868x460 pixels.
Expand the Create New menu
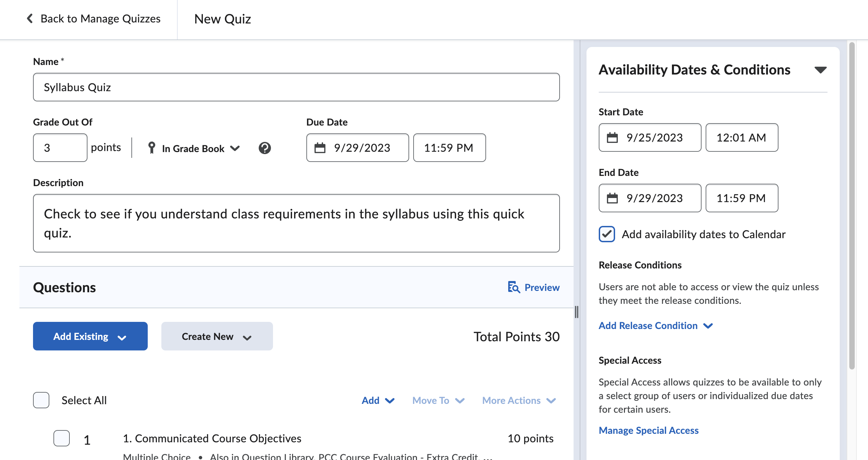pyautogui.click(x=217, y=336)
